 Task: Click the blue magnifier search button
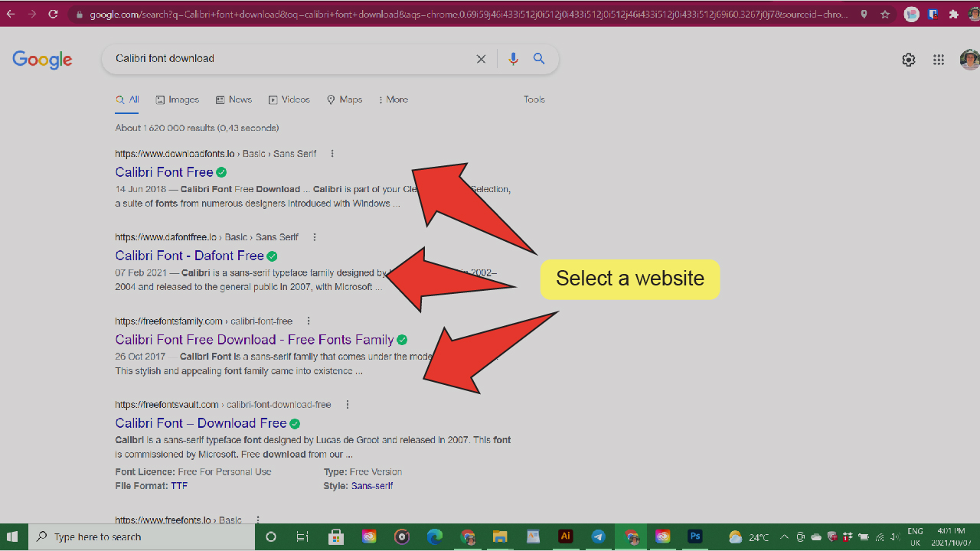click(x=539, y=59)
